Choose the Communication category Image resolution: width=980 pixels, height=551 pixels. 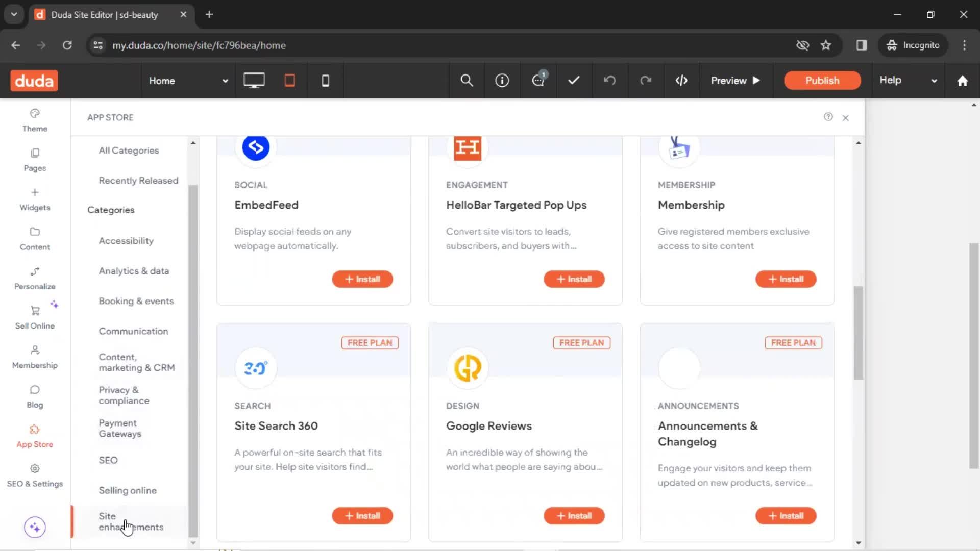[133, 331]
